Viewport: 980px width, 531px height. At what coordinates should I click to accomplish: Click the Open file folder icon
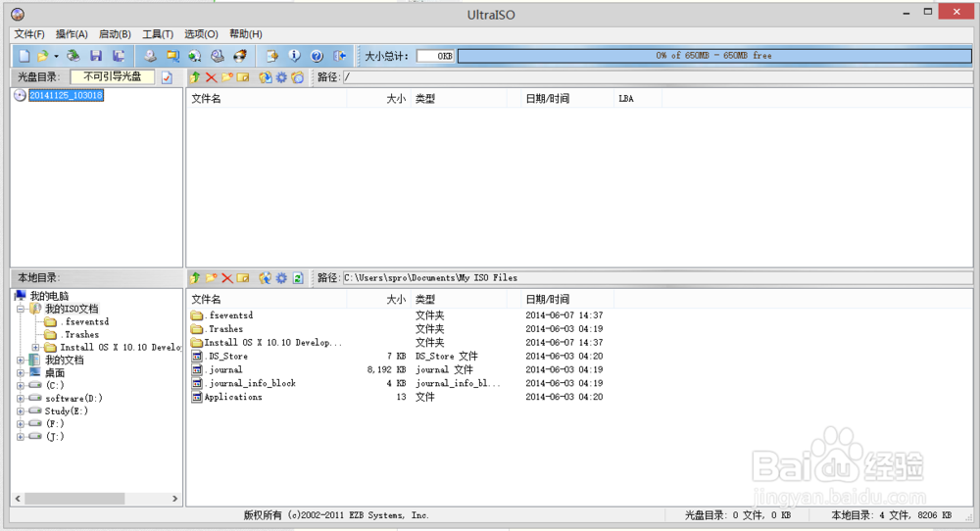pyautogui.click(x=42, y=56)
